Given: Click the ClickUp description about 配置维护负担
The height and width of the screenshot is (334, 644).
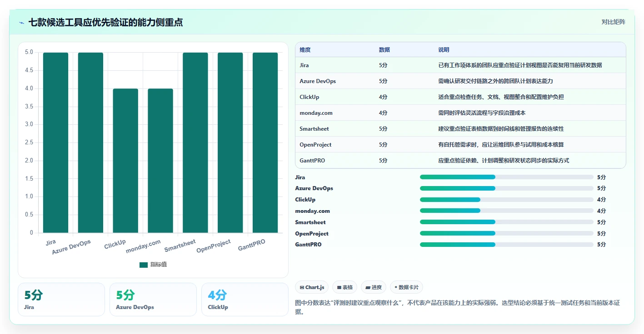Looking at the screenshot, I should [x=501, y=97].
